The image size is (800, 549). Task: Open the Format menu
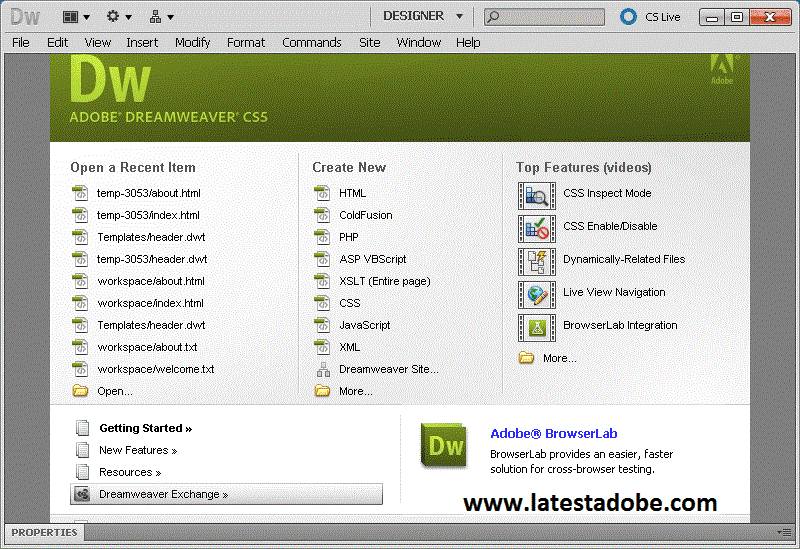coord(246,42)
